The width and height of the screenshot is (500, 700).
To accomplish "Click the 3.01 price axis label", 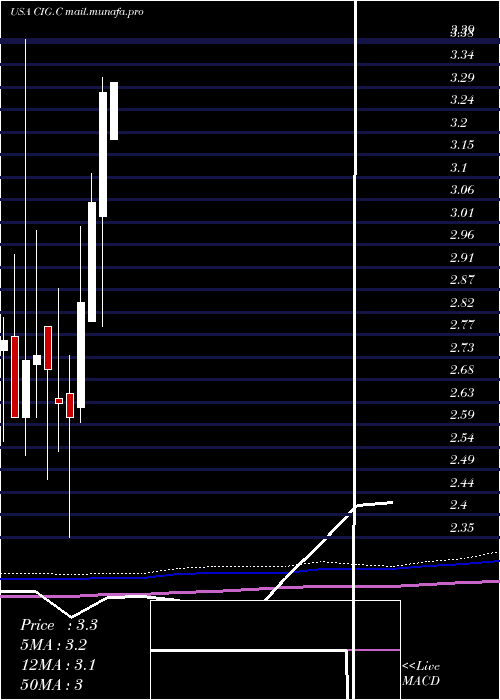I will click(x=462, y=212).
